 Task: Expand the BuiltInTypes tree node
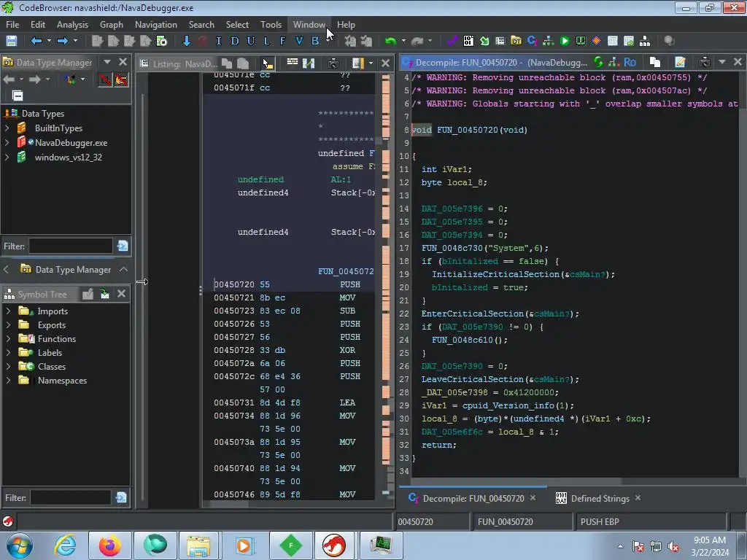coord(7,128)
